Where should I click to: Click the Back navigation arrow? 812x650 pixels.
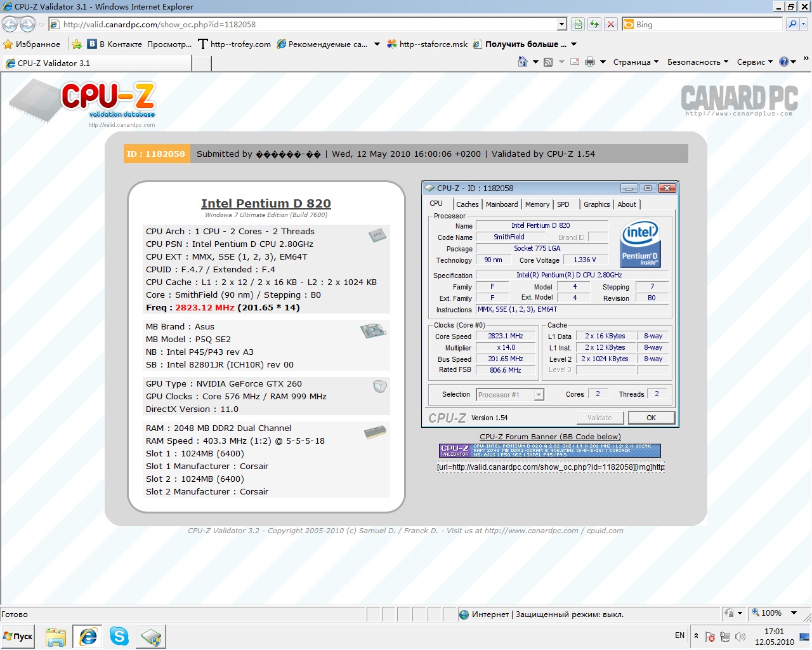(10, 24)
